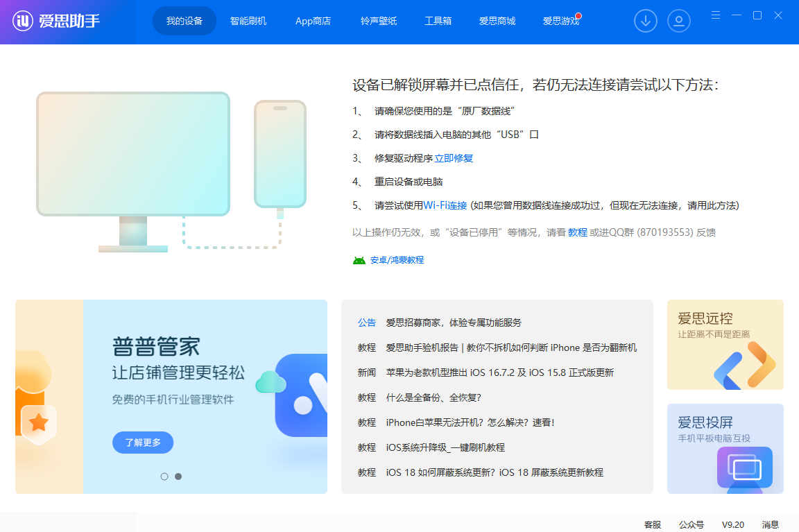The width and height of the screenshot is (799, 532).
Task: Open the hamburger menu icon in title bar
Action: coord(716,15)
